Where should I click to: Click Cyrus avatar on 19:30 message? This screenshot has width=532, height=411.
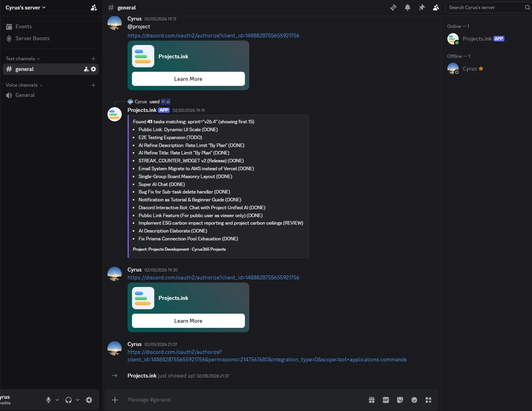[115, 274]
